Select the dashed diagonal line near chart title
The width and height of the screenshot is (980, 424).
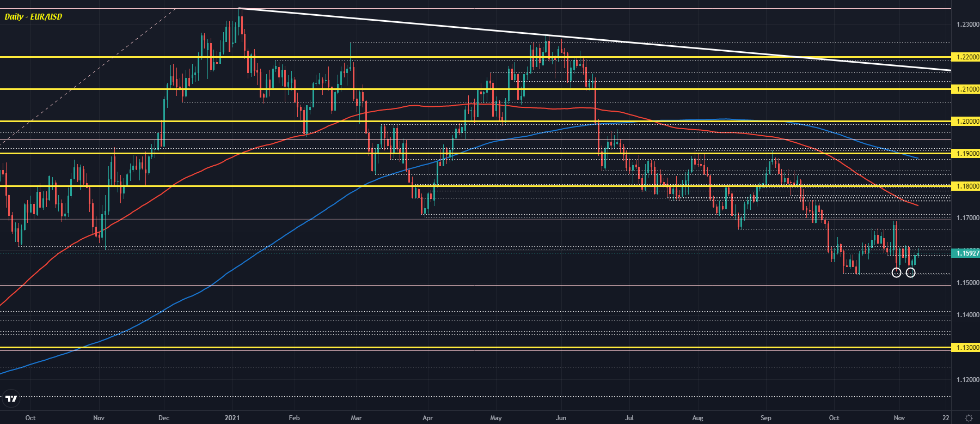[88, 76]
